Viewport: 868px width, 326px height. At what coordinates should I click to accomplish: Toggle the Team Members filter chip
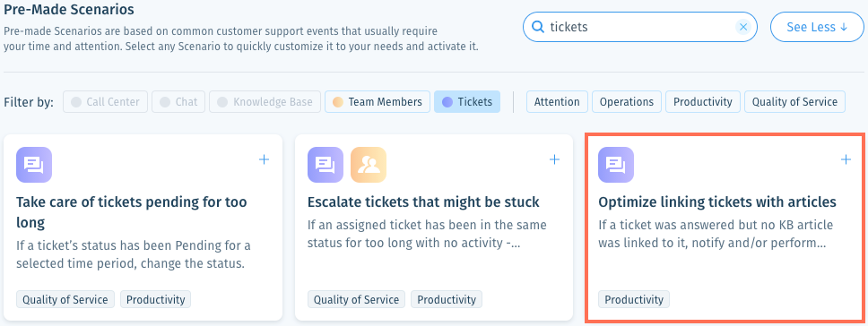[378, 102]
